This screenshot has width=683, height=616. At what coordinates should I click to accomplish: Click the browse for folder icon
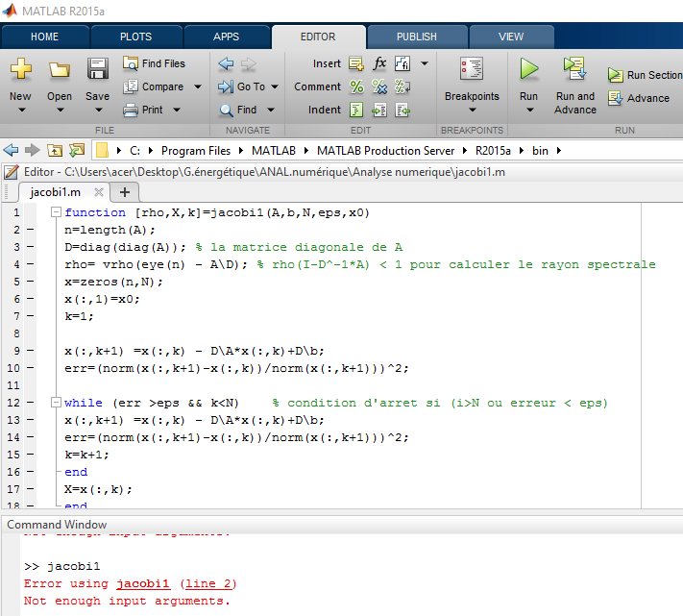(x=77, y=150)
